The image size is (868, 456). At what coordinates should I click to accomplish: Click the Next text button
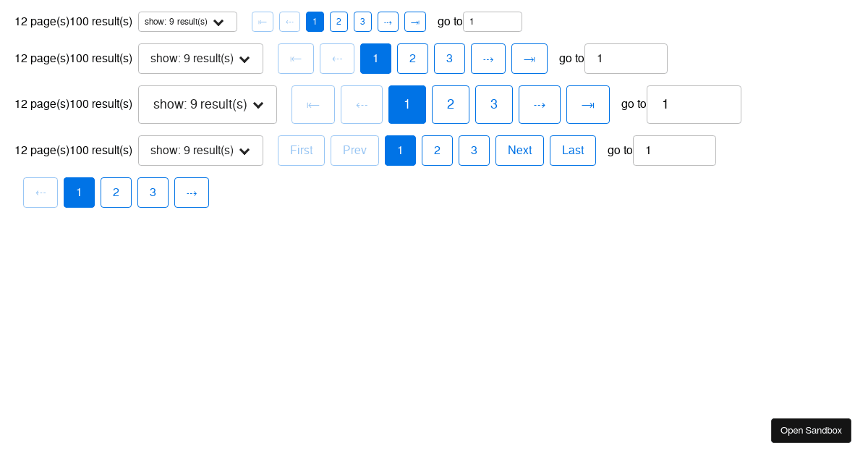pyautogui.click(x=519, y=151)
